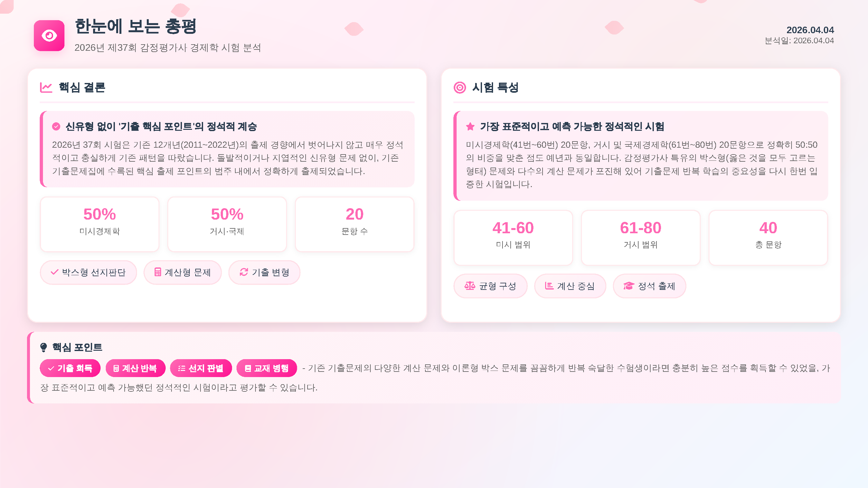Viewport: 868px width, 488px height.
Task: Click the 한눈에 보는 총평 title
Action: click(x=135, y=26)
